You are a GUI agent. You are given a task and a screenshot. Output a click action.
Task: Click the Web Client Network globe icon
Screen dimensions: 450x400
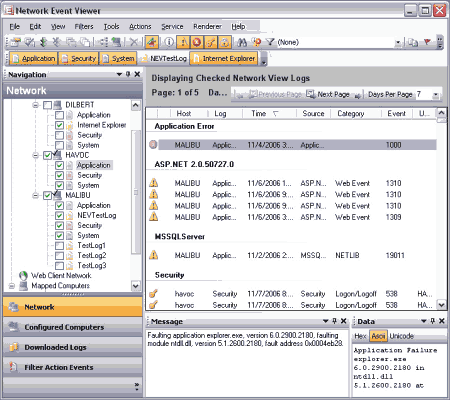coord(23,276)
